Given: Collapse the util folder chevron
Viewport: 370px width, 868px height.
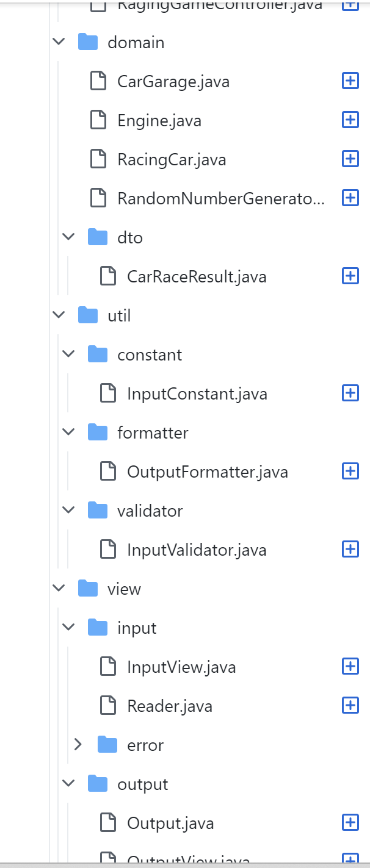Looking at the screenshot, I should 59,315.
